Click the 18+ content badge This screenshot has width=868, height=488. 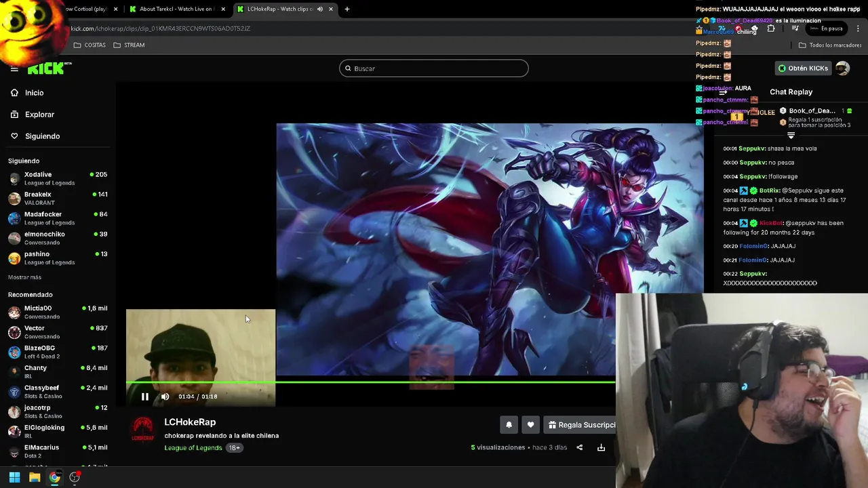(x=234, y=447)
